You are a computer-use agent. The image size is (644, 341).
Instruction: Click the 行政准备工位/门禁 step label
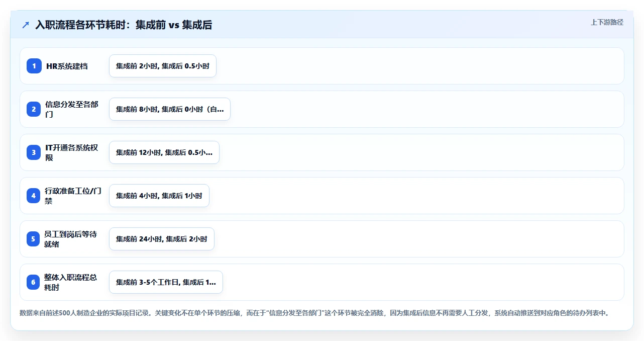pos(73,196)
